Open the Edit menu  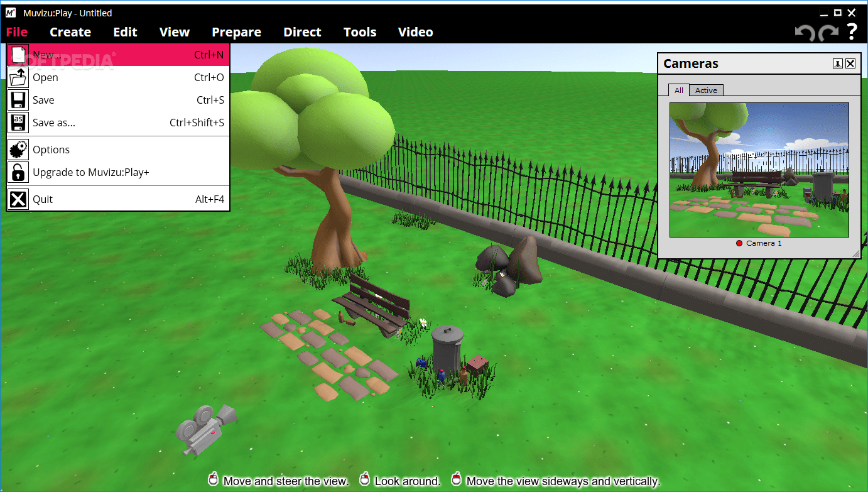pos(125,32)
